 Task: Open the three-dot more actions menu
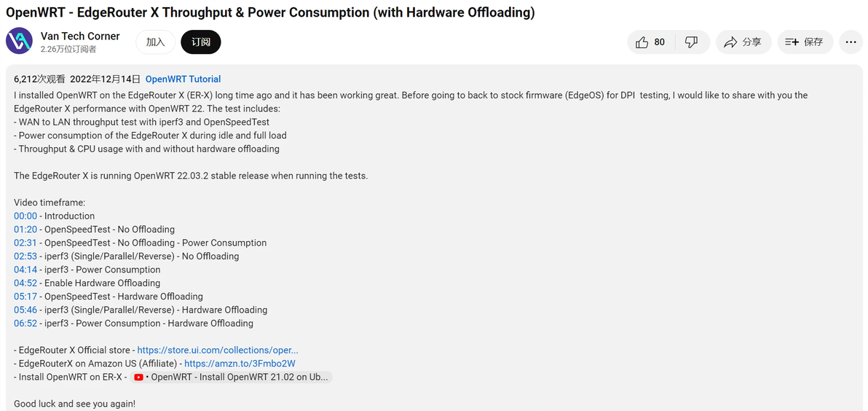pyautogui.click(x=851, y=42)
